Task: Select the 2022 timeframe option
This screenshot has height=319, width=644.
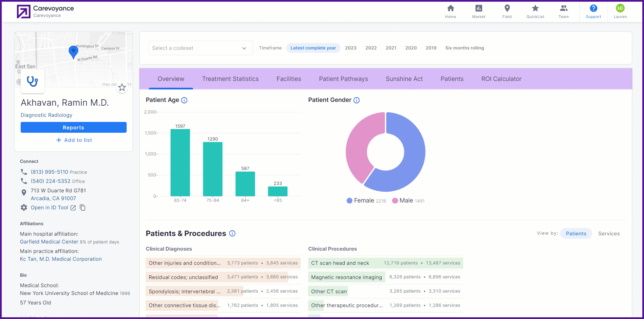Action: (371, 48)
